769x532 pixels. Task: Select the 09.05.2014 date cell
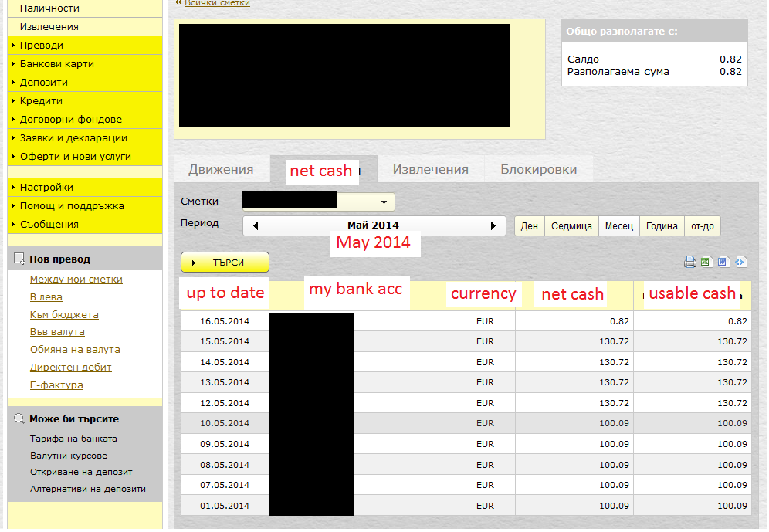tap(225, 444)
